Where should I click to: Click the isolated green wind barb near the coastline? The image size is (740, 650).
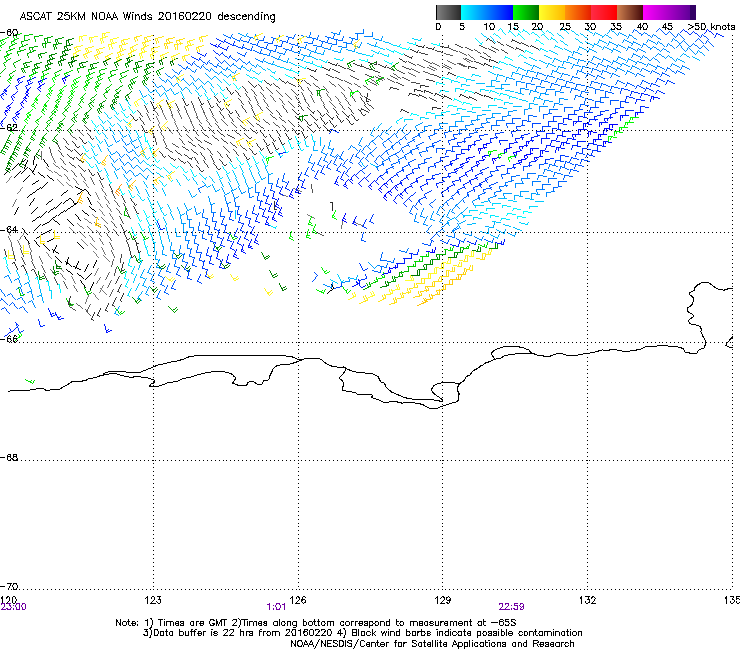click(x=30, y=380)
